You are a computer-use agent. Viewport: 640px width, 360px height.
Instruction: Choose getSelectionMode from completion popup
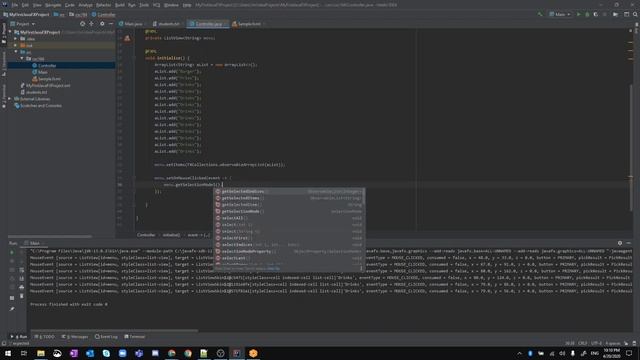(289, 211)
